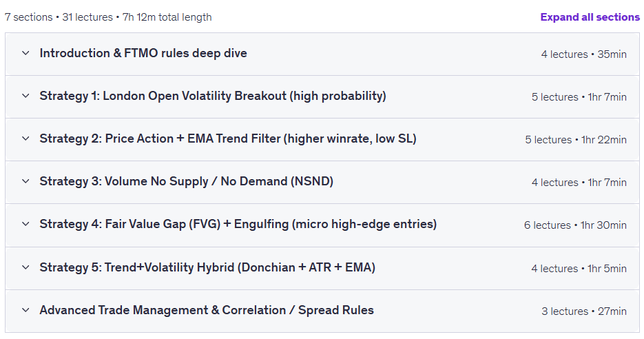Click '4 lectures • 35min' label
This screenshot has height=339, width=644.
(583, 54)
